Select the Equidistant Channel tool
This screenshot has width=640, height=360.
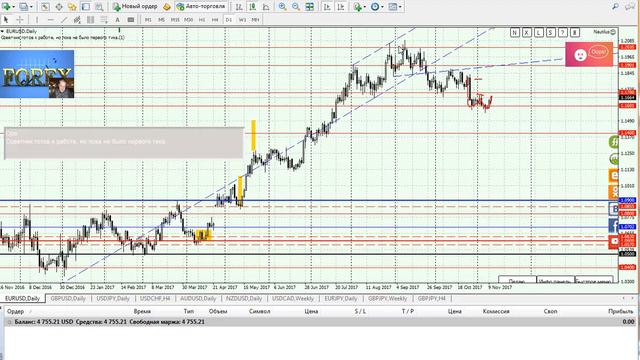[x=77, y=20]
